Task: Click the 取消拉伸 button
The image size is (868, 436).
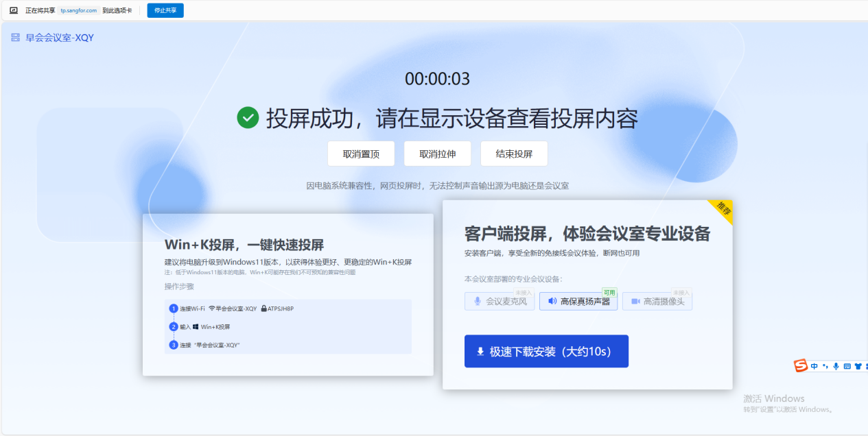Action: point(437,154)
